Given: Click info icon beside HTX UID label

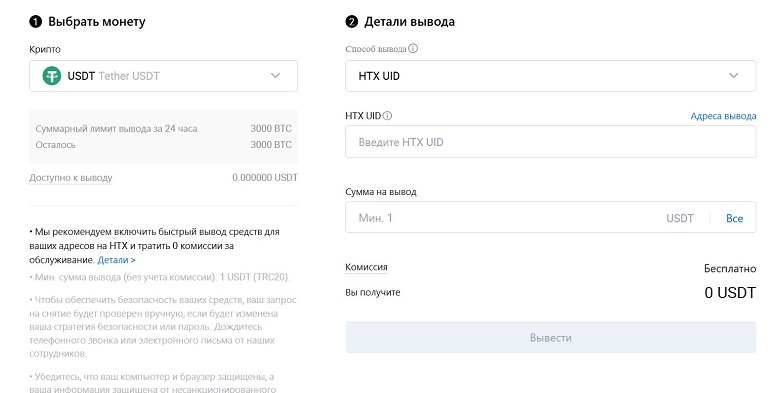Looking at the screenshot, I should click(x=388, y=116).
